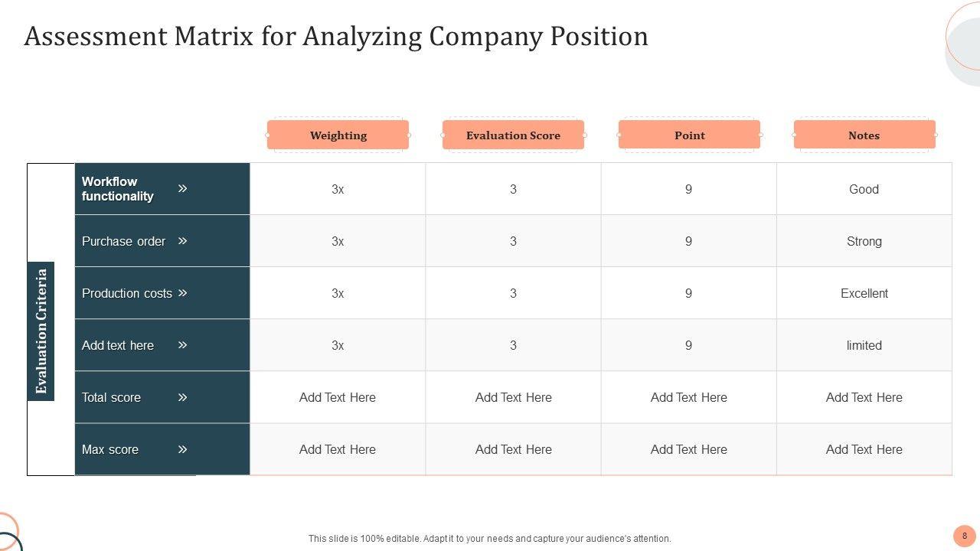Click the slide title text
Screen dimensions: 980x551
tap(336, 36)
